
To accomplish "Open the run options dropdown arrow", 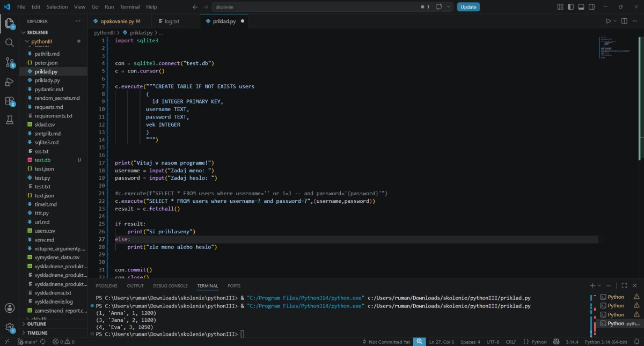I will 615,21.
